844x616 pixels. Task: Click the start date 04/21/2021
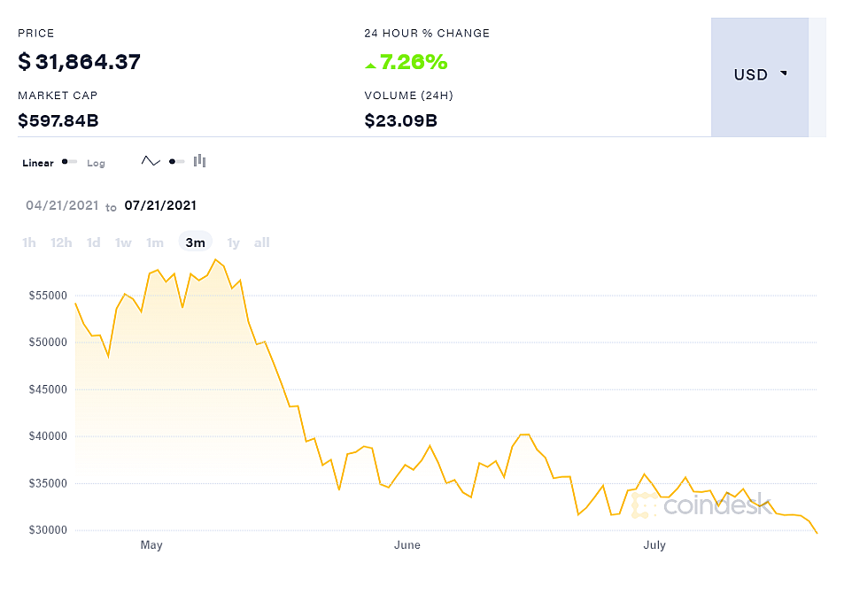(x=62, y=205)
